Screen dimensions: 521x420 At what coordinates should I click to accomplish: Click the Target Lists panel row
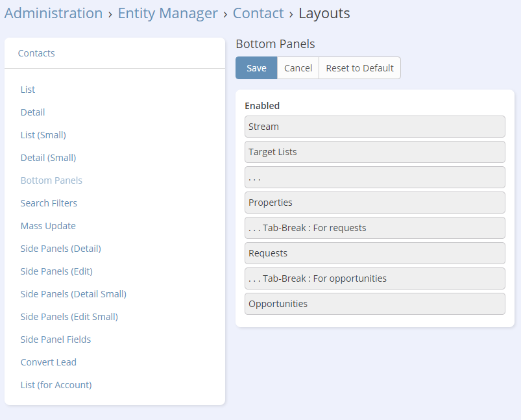click(374, 152)
